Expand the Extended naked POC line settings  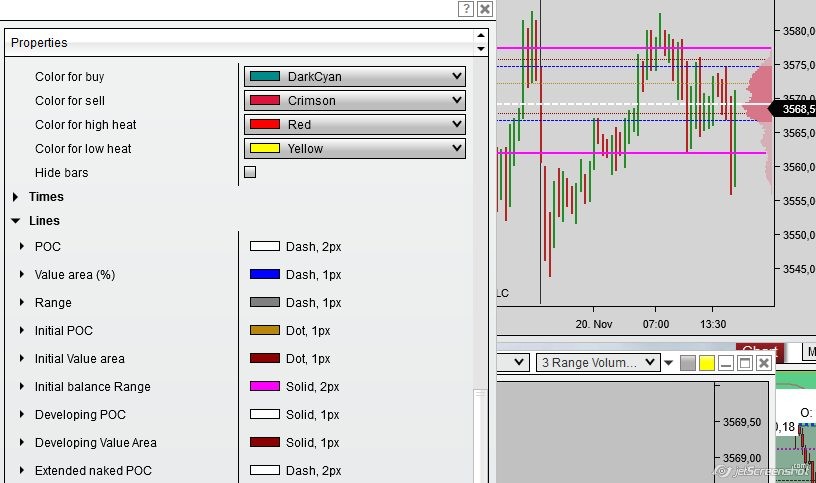(21, 471)
